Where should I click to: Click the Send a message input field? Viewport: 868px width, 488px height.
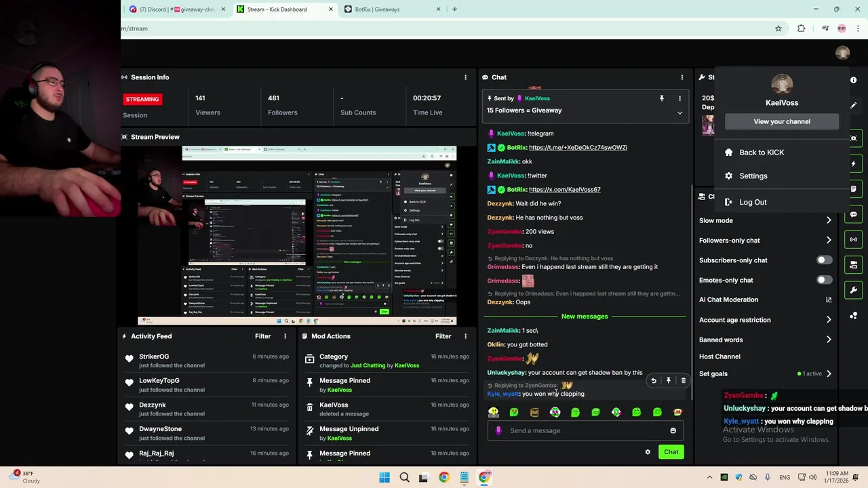coord(585,430)
